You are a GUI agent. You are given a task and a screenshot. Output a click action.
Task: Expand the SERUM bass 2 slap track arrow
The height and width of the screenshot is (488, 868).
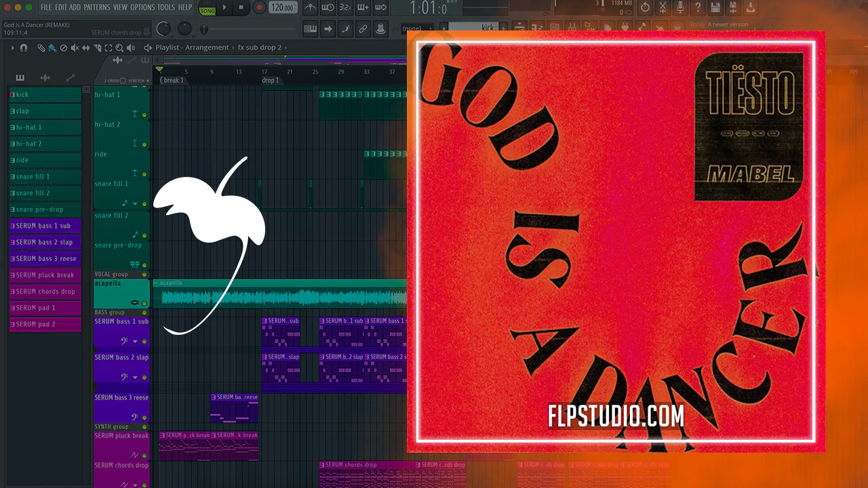coord(135,378)
